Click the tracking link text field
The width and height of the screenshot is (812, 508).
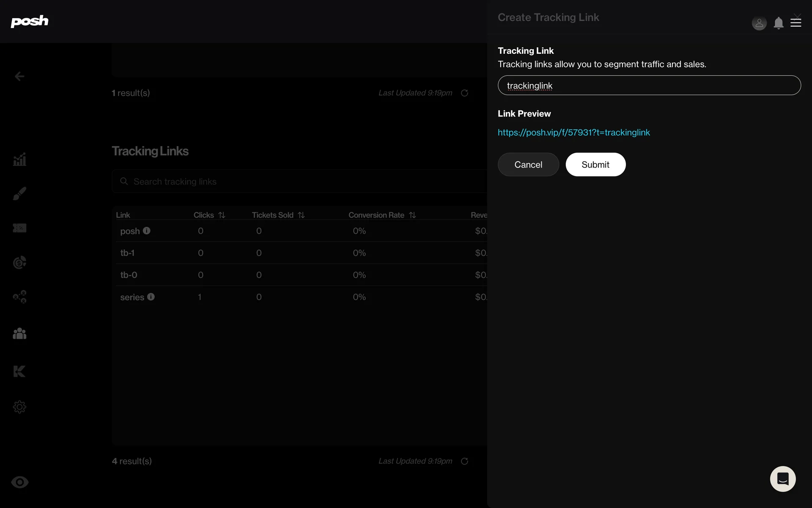(x=649, y=86)
